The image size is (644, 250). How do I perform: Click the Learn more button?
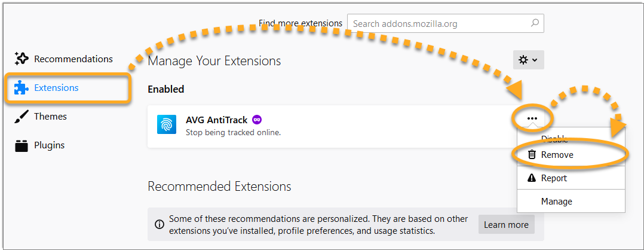(x=506, y=224)
